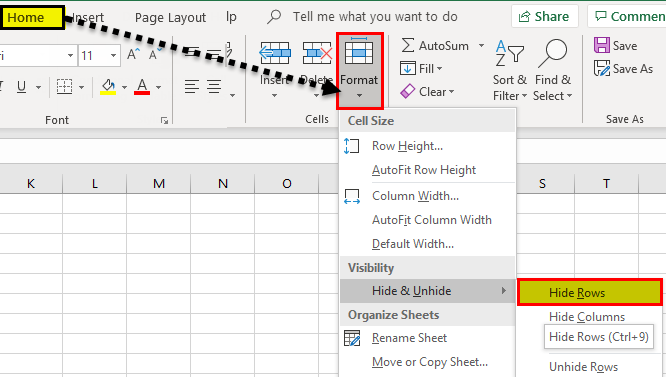Open the Comments button

click(x=628, y=17)
